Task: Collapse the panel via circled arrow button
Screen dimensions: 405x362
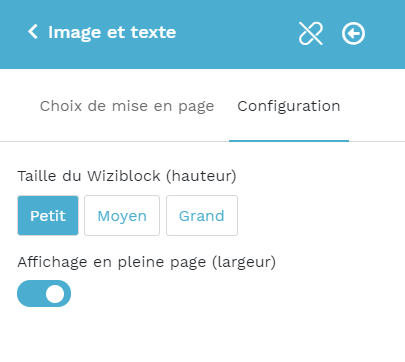Action: click(x=353, y=33)
